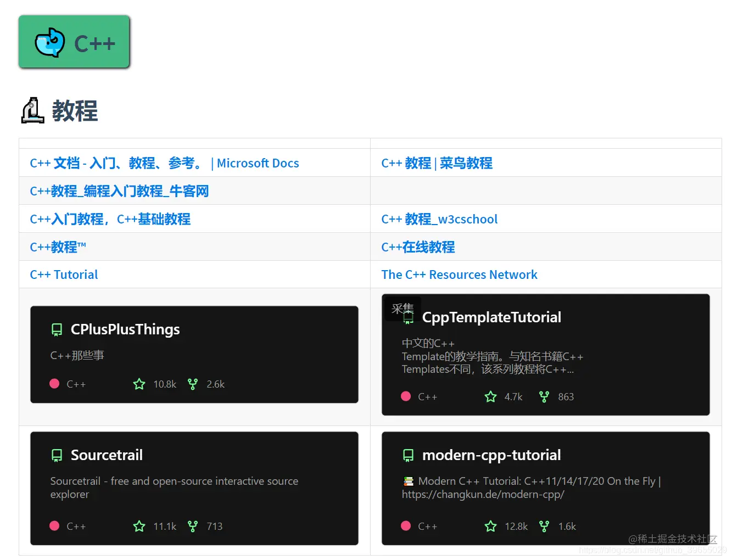The image size is (732, 560).
Task: Click 10.8k star count
Action: [165, 384]
